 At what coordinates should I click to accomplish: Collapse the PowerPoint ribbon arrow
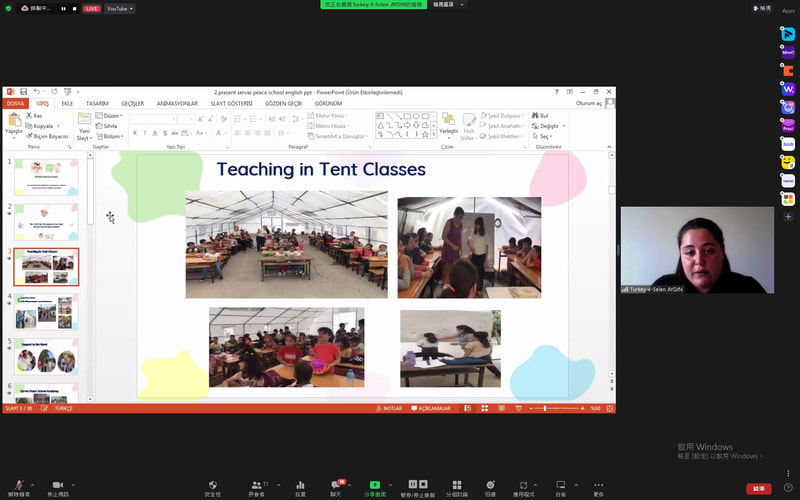point(609,147)
